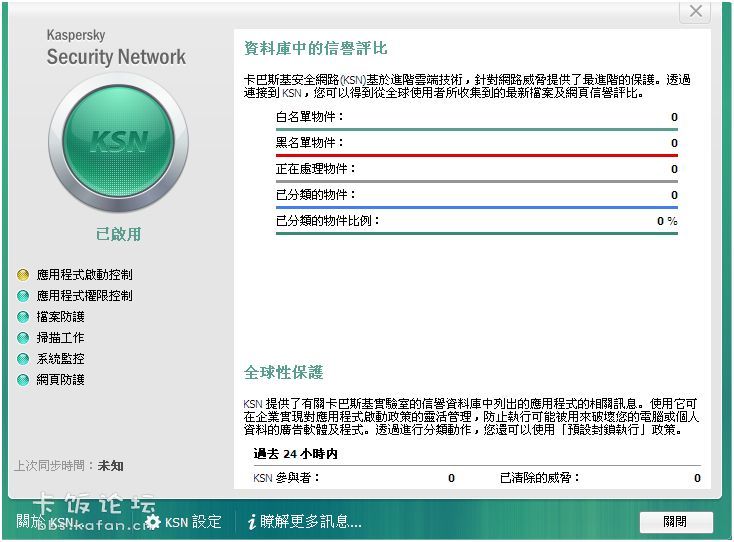734x542 pixels.
Task: Click the info icon beside 瞭解更多訊息
Action: click(252, 522)
